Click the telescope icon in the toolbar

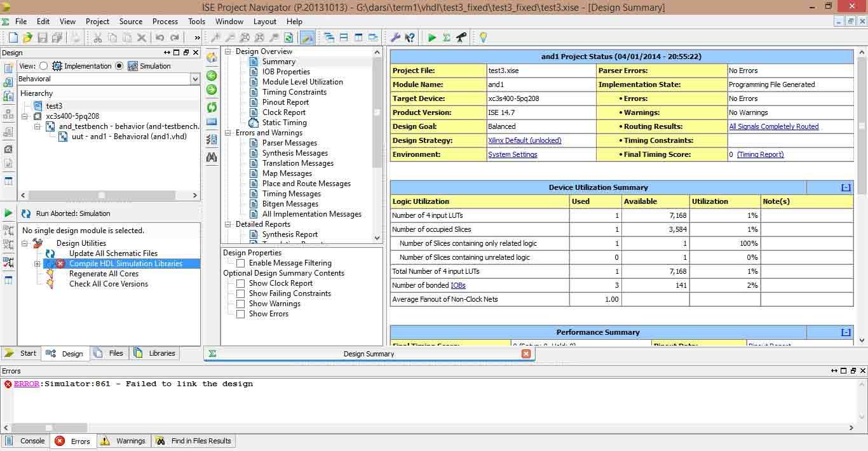click(461, 37)
